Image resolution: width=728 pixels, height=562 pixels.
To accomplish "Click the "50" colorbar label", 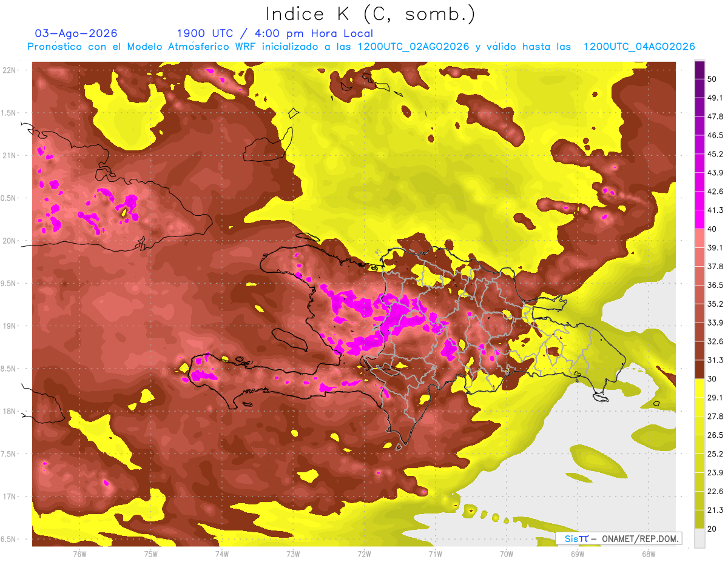I will pos(713,79).
